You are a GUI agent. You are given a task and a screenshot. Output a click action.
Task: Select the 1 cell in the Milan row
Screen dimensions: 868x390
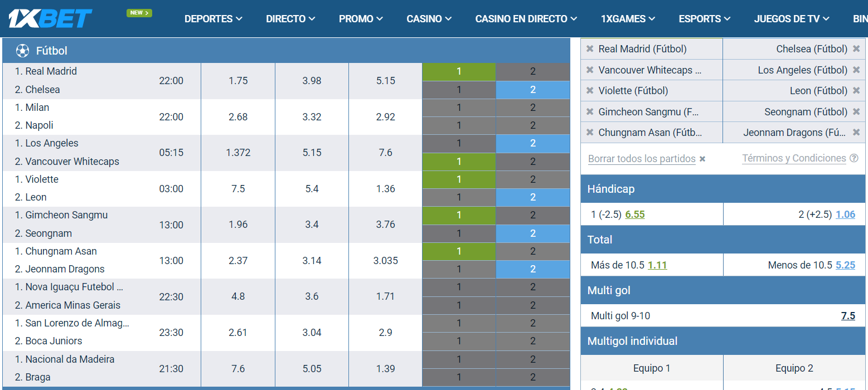click(459, 108)
